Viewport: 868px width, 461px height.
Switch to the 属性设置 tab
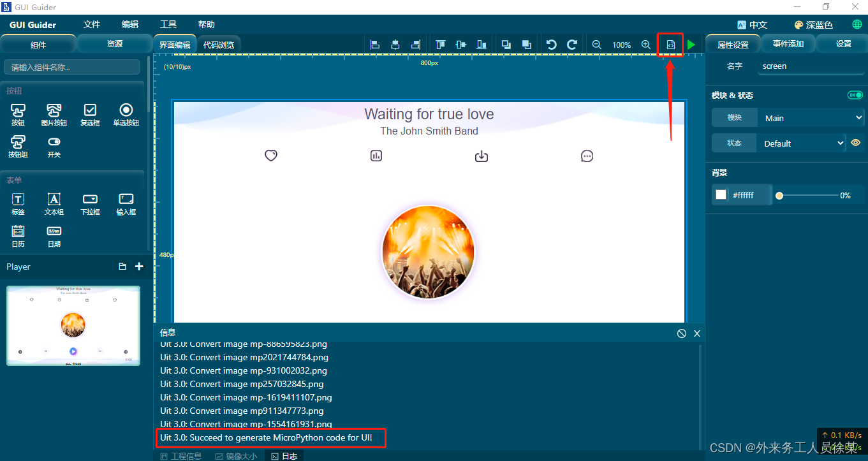733,45
